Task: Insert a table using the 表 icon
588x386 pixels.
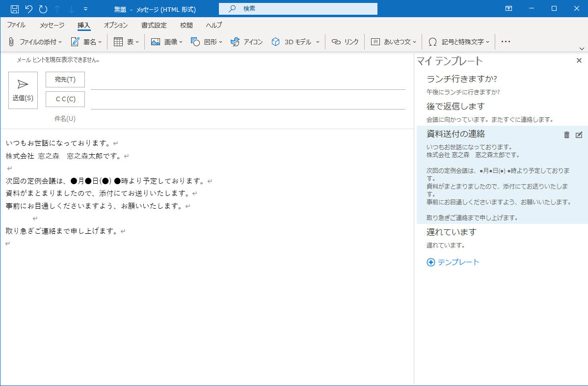Action: click(126, 42)
